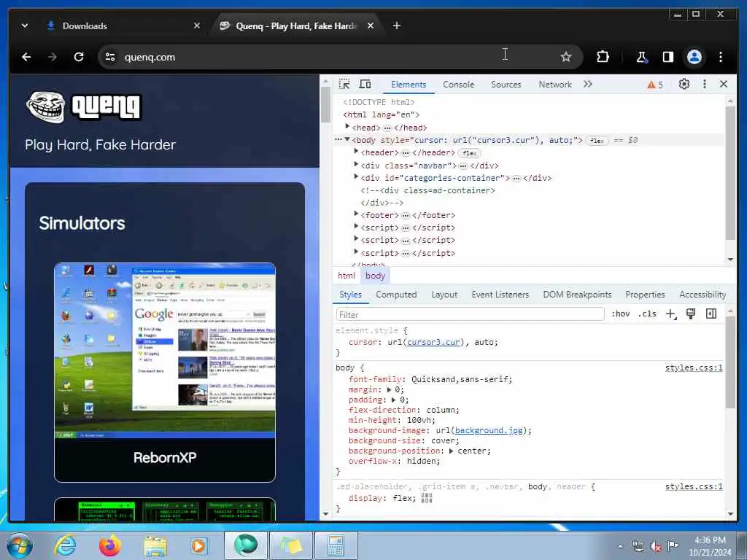
Task: Expand the categories-container div node
Action: (356, 176)
